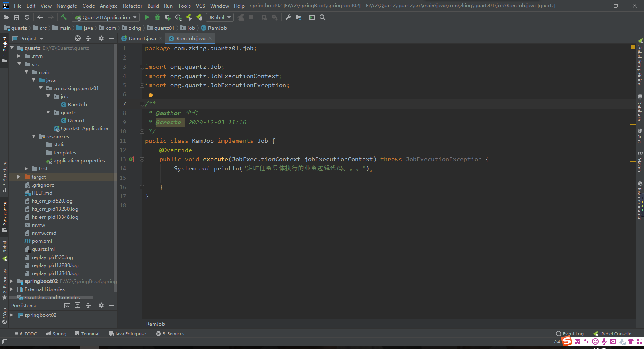This screenshot has height=349, width=644.
Task: Open the Refactor menu
Action: [x=132, y=6]
